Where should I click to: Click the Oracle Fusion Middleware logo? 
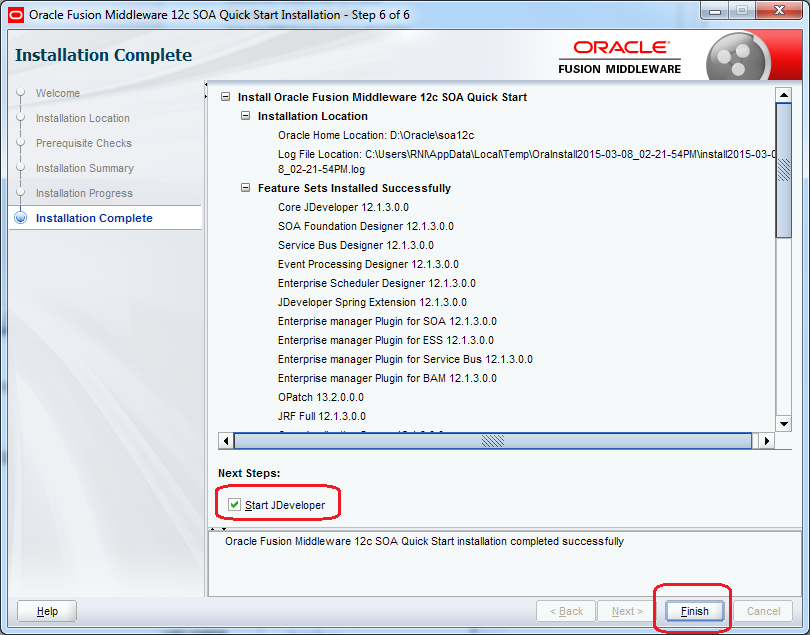coord(620,58)
